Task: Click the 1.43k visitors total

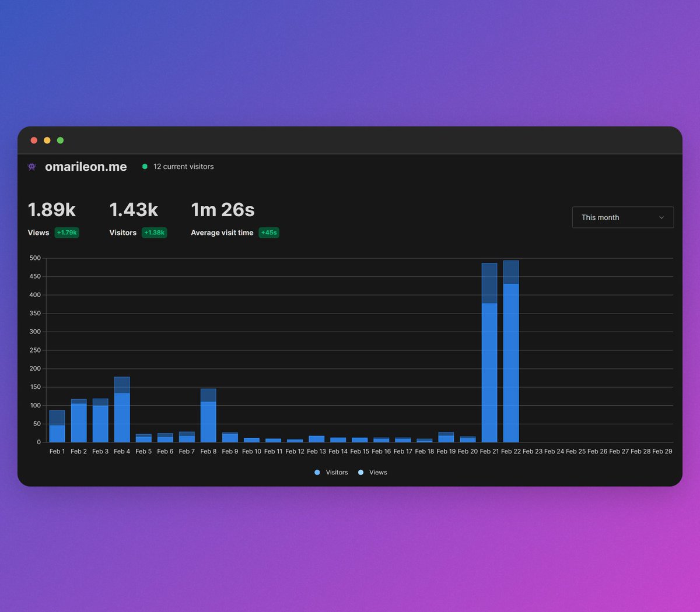Action: point(134,210)
